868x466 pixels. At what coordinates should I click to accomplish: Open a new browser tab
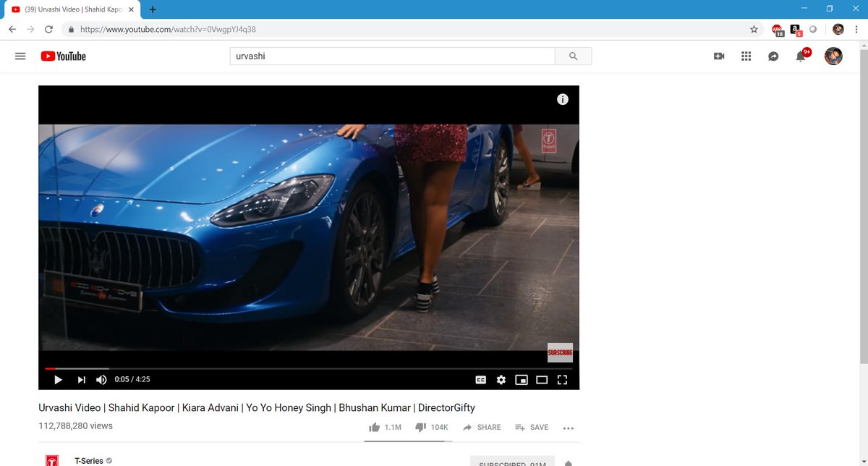tap(153, 9)
